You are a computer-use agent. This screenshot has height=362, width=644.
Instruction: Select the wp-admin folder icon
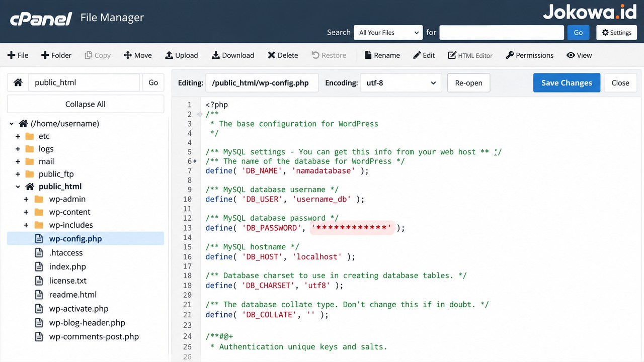39,199
